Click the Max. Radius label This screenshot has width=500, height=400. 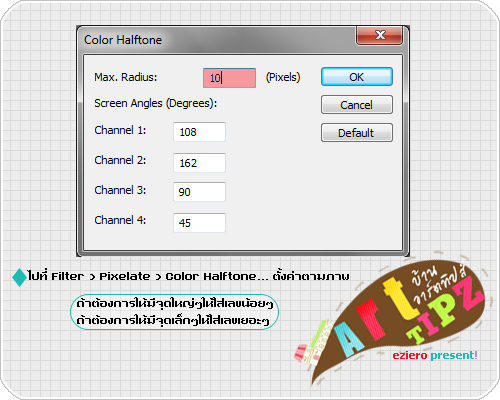[x=126, y=77]
